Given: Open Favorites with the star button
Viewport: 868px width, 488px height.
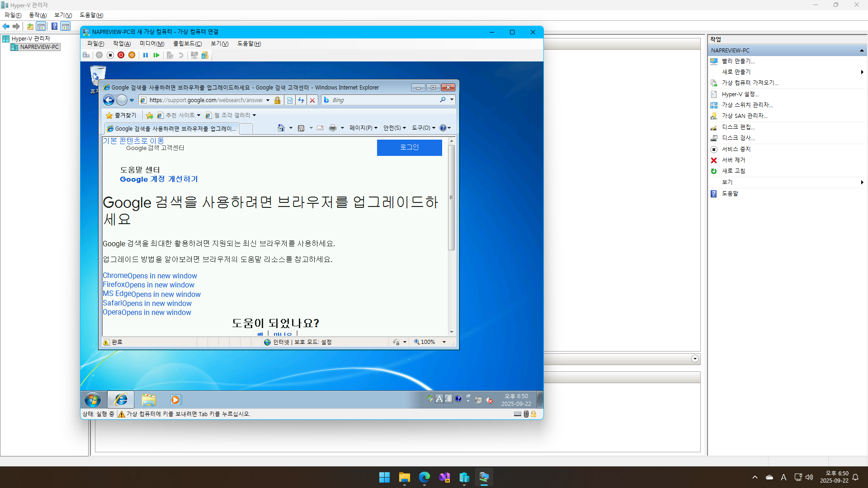Looking at the screenshot, I should click(x=121, y=115).
